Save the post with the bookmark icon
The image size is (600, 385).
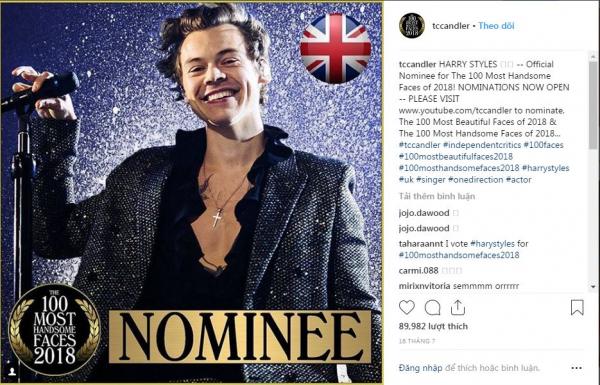tap(577, 307)
